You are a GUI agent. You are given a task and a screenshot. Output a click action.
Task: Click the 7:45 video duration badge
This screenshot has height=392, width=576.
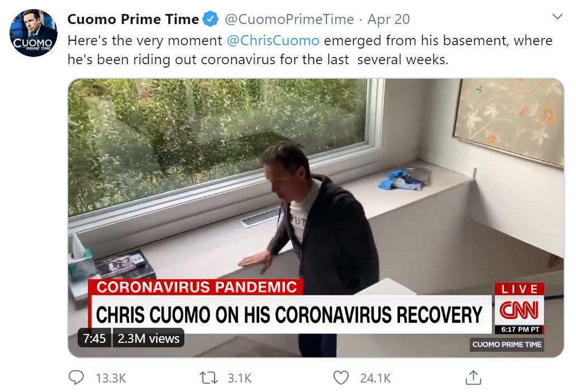94,338
